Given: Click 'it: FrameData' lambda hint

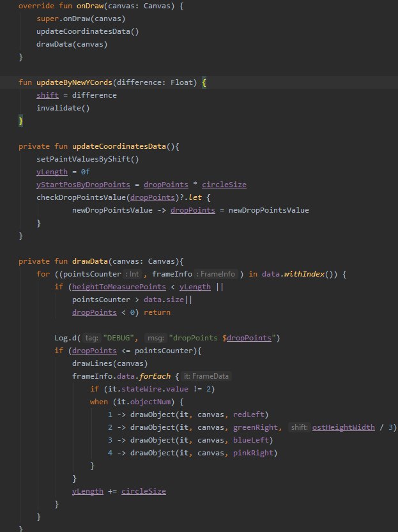Looking at the screenshot, I should click(x=206, y=376).
